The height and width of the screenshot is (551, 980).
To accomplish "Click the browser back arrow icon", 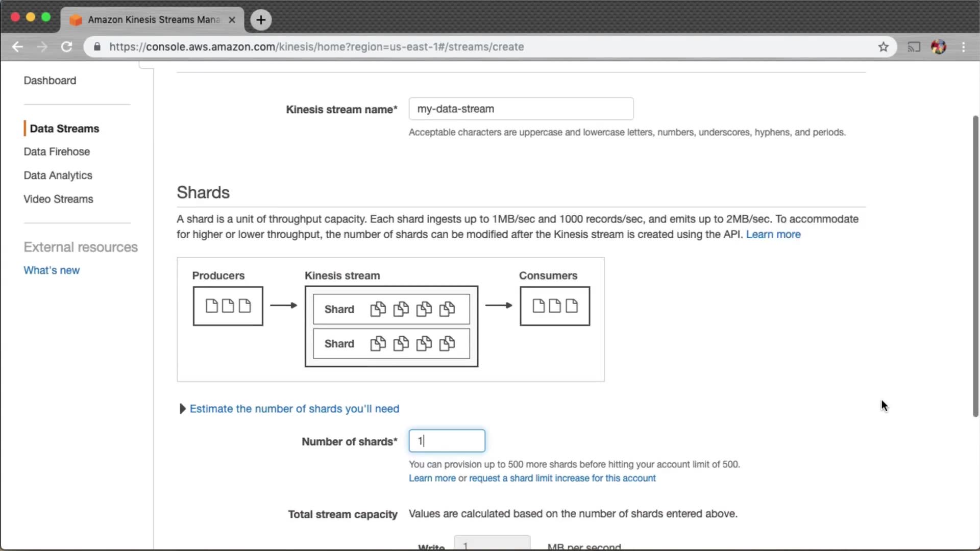I will click(17, 47).
